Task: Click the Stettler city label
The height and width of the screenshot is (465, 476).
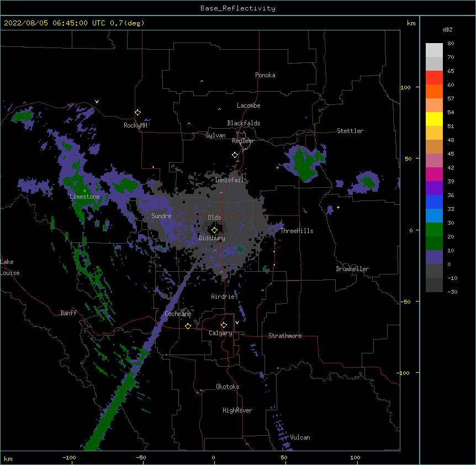Action: 350,131
